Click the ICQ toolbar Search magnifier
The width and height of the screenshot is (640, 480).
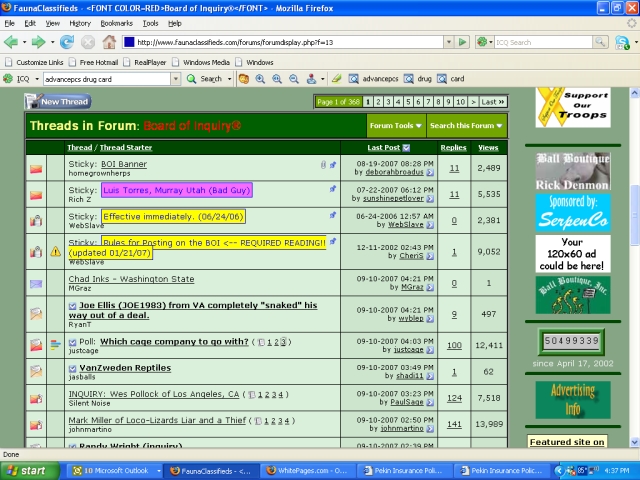[x=191, y=79]
